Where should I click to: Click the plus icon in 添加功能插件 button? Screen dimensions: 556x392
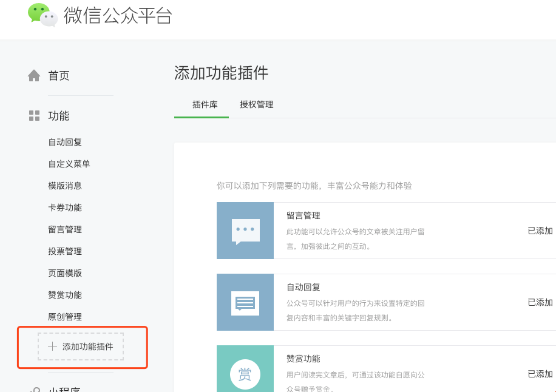tap(52, 346)
